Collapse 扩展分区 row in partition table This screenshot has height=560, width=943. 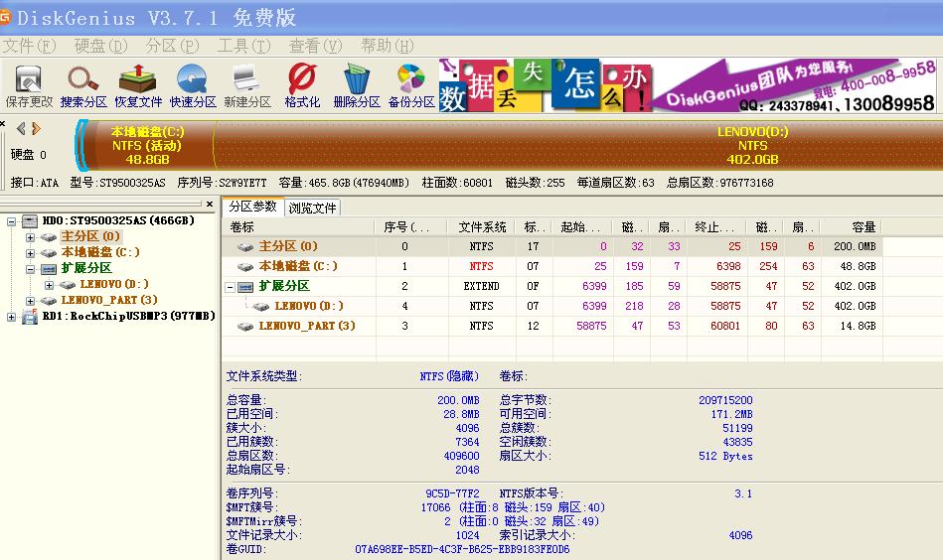230,287
